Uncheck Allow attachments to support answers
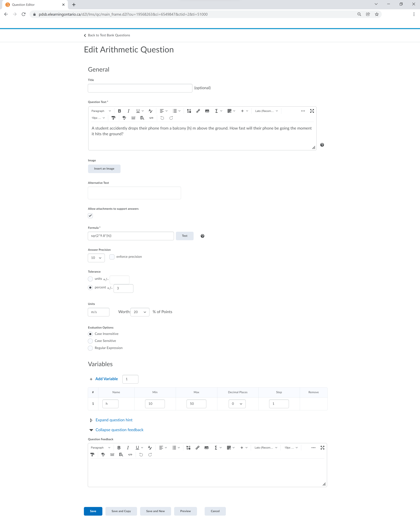Screen dimensions: 420x519 90,216
